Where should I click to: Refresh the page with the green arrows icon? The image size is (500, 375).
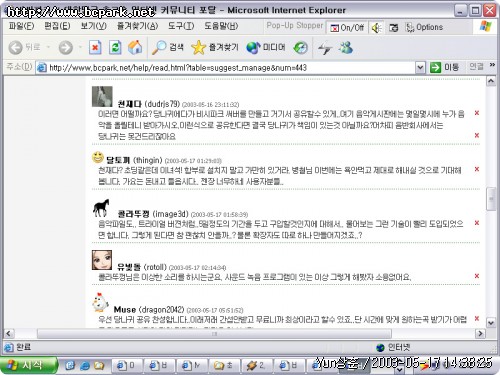click(115, 48)
